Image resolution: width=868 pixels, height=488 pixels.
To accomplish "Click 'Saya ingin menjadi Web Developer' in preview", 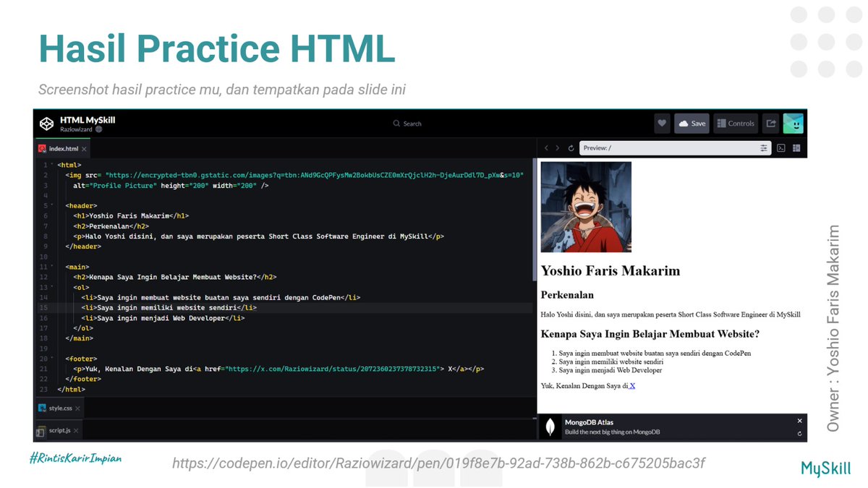I will [610, 370].
